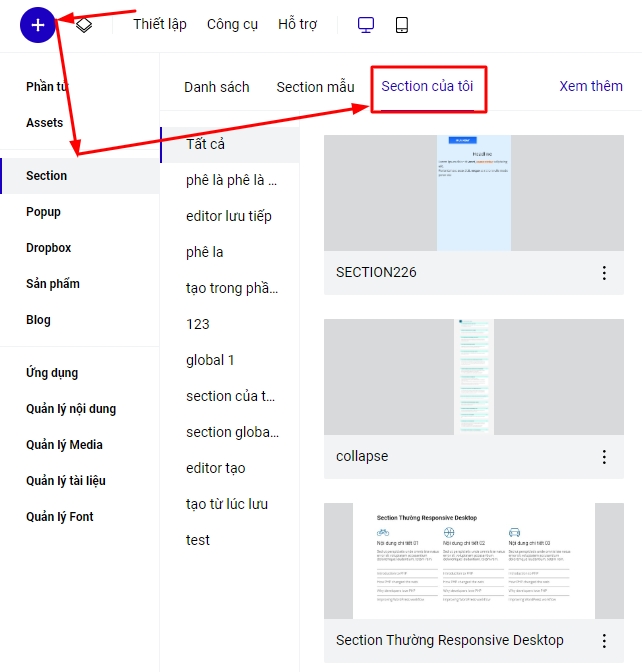642x672 pixels.
Task: Open the layers stack icon
Action: (x=85, y=25)
